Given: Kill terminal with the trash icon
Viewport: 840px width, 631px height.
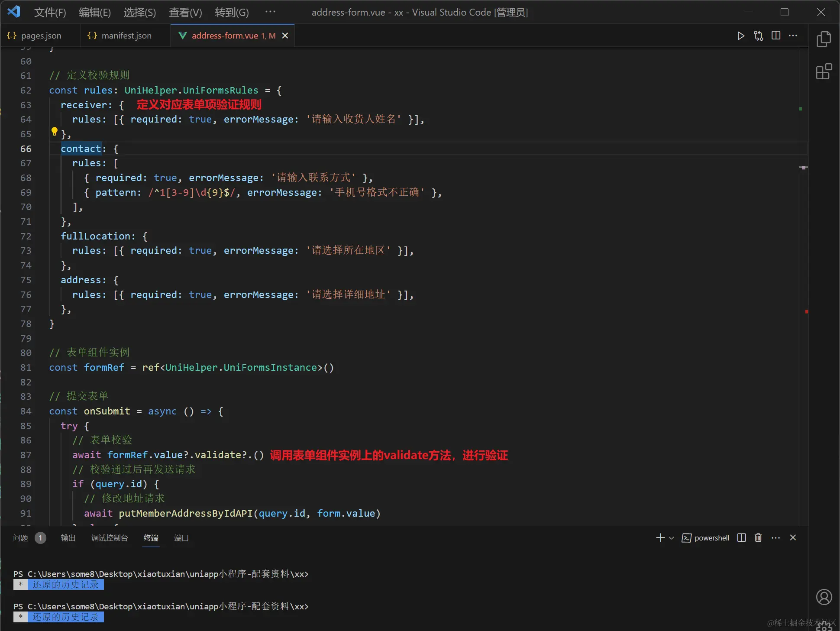Looking at the screenshot, I should click(x=758, y=537).
